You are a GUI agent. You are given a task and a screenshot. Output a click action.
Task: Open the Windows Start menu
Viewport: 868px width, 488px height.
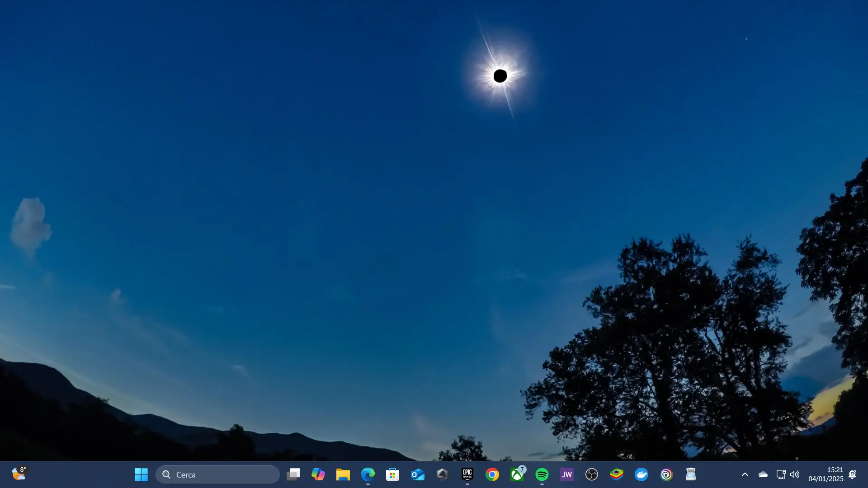tap(141, 474)
